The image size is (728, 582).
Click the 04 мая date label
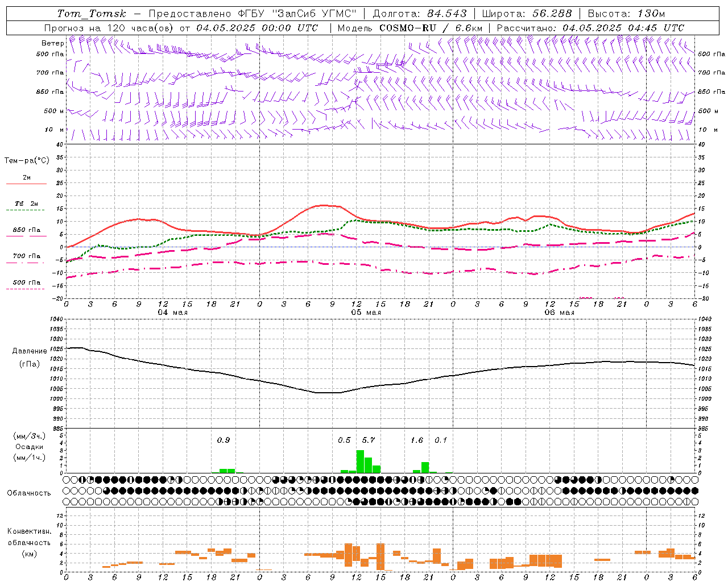(173, 312)
